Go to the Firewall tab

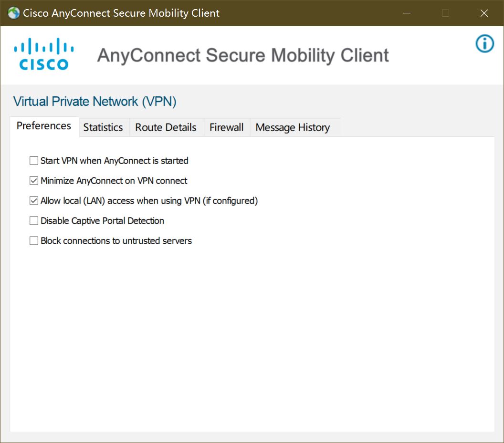[227, 127]
